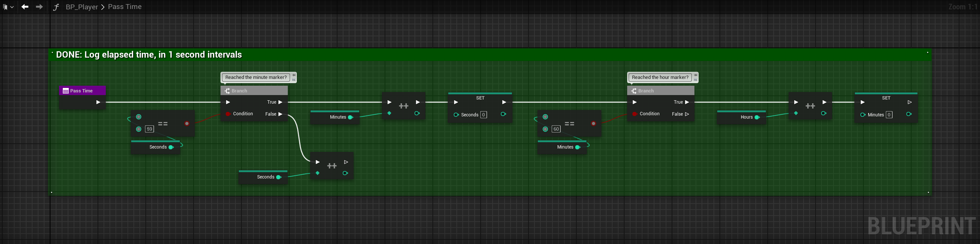Click the red boolean output of the 60 equals node

click(x=594, y=123)
